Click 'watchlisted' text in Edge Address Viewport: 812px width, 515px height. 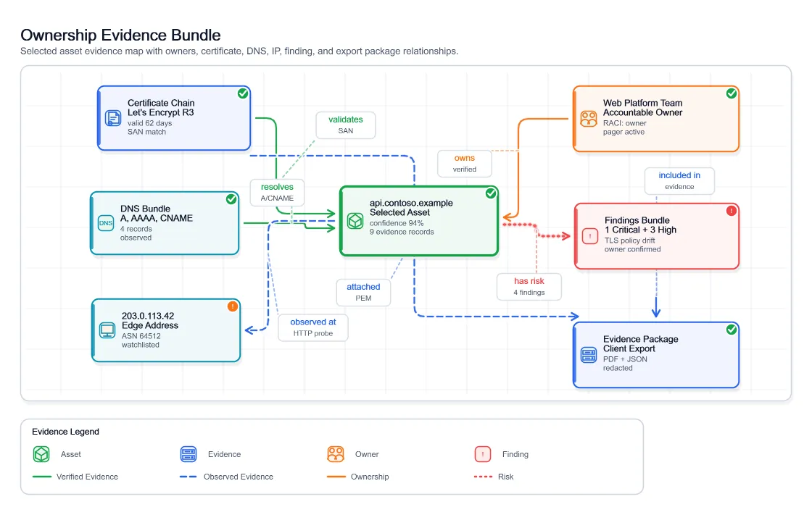coord(141,345)
